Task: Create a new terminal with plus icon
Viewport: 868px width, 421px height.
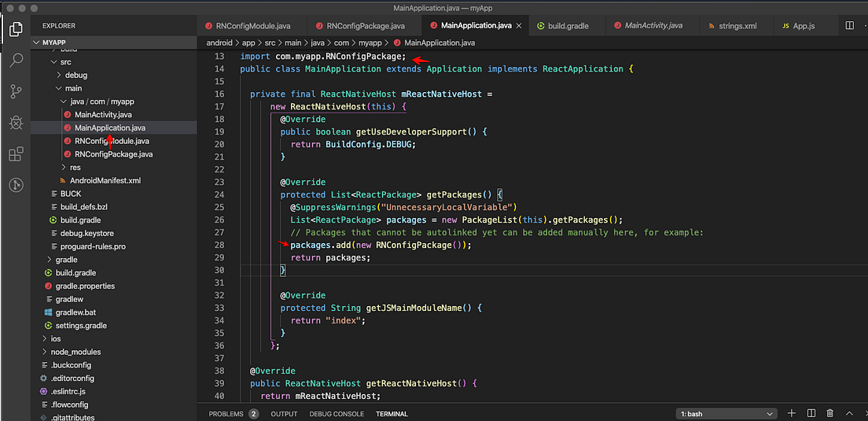Action: pos(792,413)
